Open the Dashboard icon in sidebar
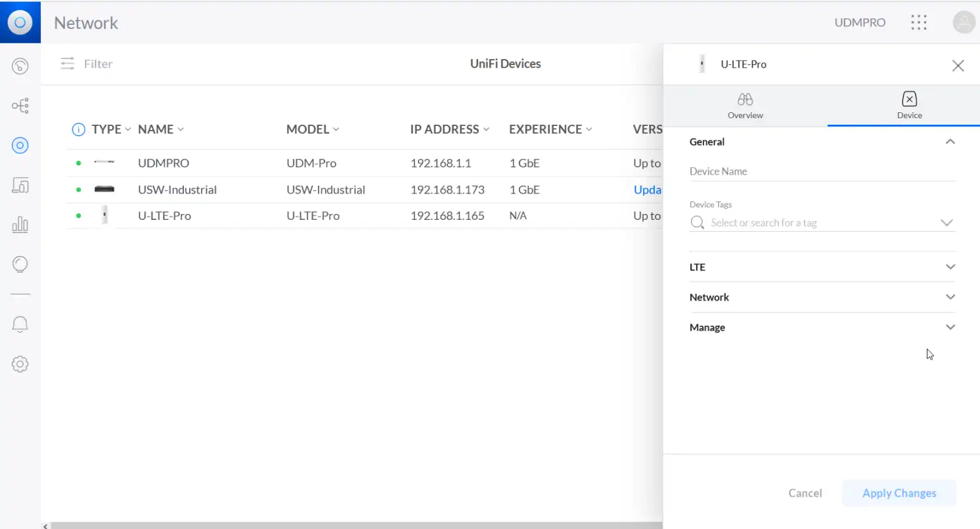The height and width of the screenshot is (529, 980). tap(20, 66)
